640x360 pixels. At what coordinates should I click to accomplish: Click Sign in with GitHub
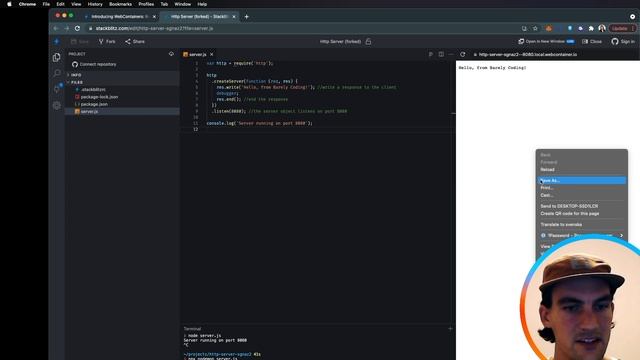point(623,42)
